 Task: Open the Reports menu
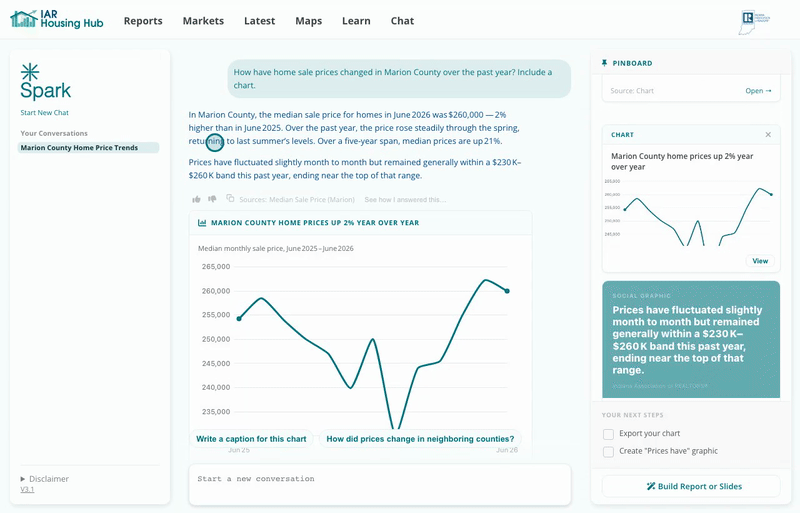point(143,21)
